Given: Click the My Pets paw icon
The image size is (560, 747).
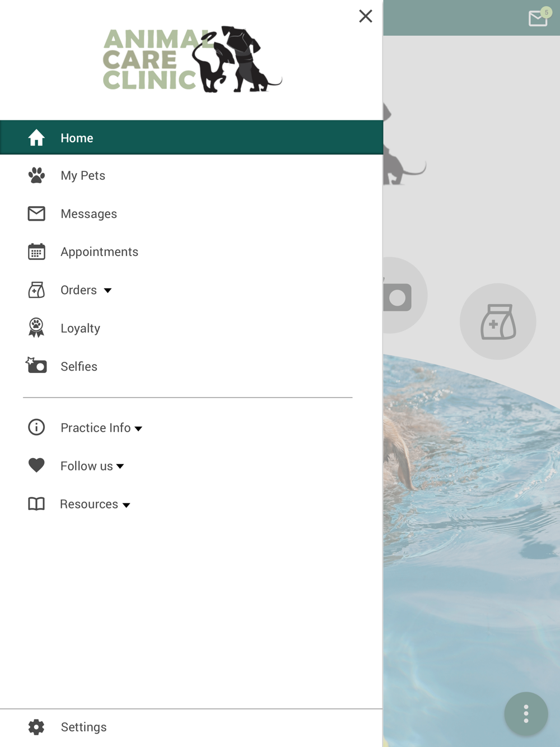Looking at the screenshot, I should (x=36, y=176).
